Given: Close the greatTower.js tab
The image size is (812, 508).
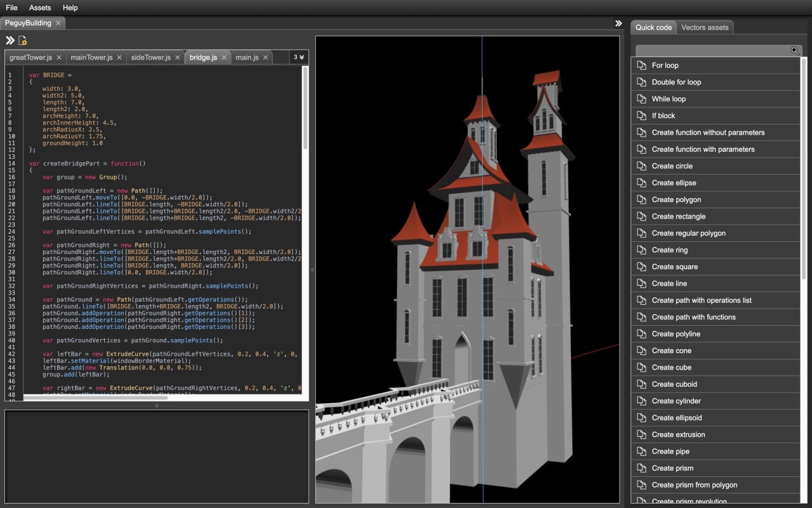Looking at the screenshot, I should [x=58, y=57].
